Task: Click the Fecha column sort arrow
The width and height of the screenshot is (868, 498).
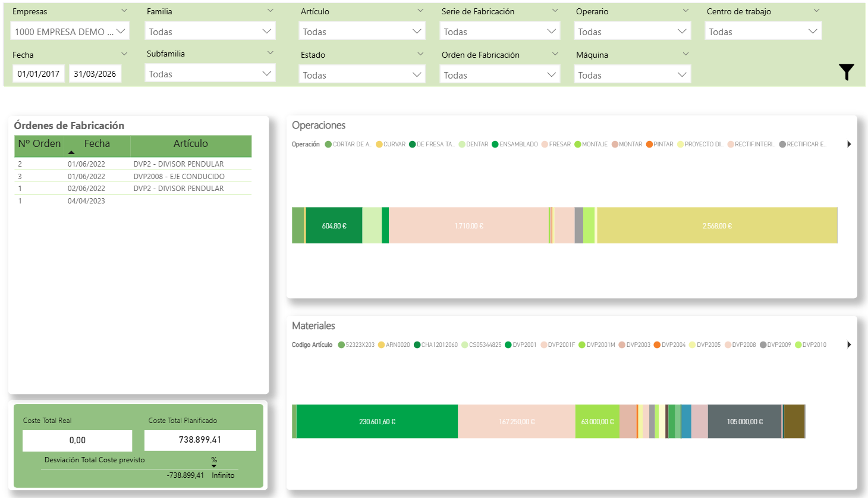Action: (71, 152)
